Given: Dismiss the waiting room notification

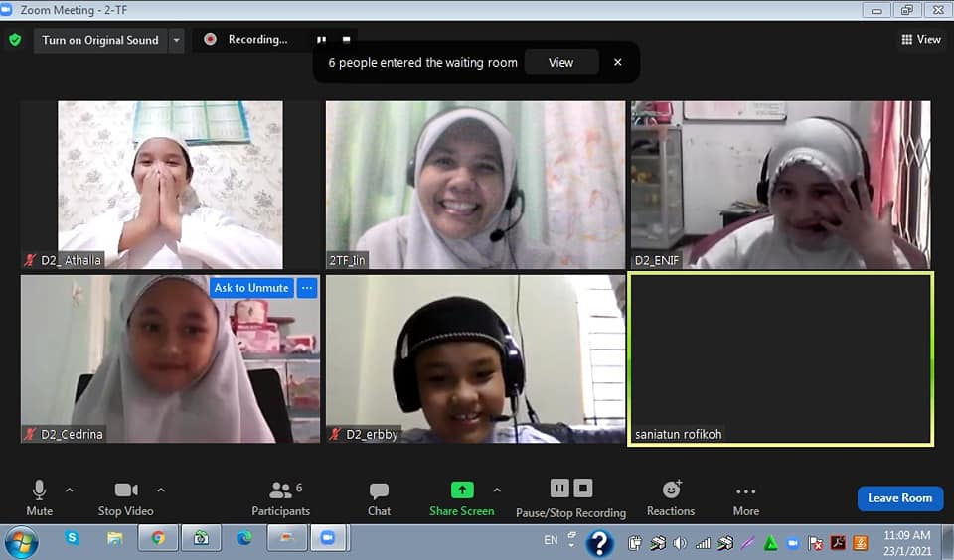Looking at the screenshot, I should point(617,62).
